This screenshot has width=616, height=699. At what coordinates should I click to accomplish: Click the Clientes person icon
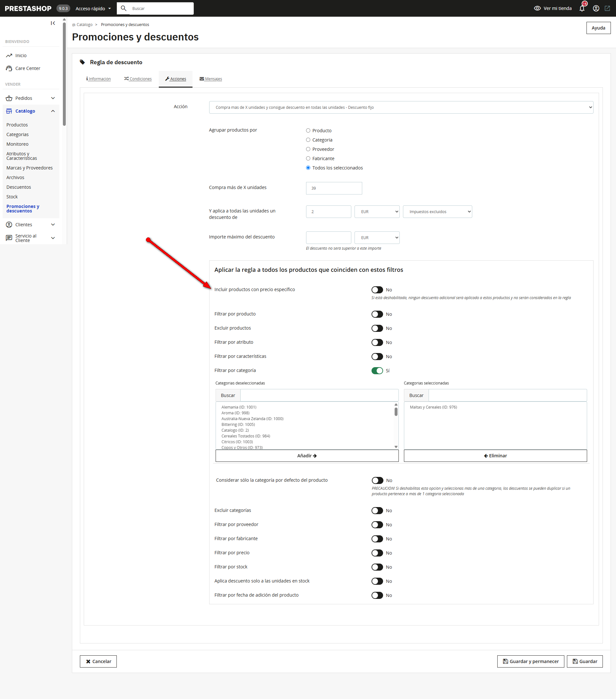coord(9,225)
